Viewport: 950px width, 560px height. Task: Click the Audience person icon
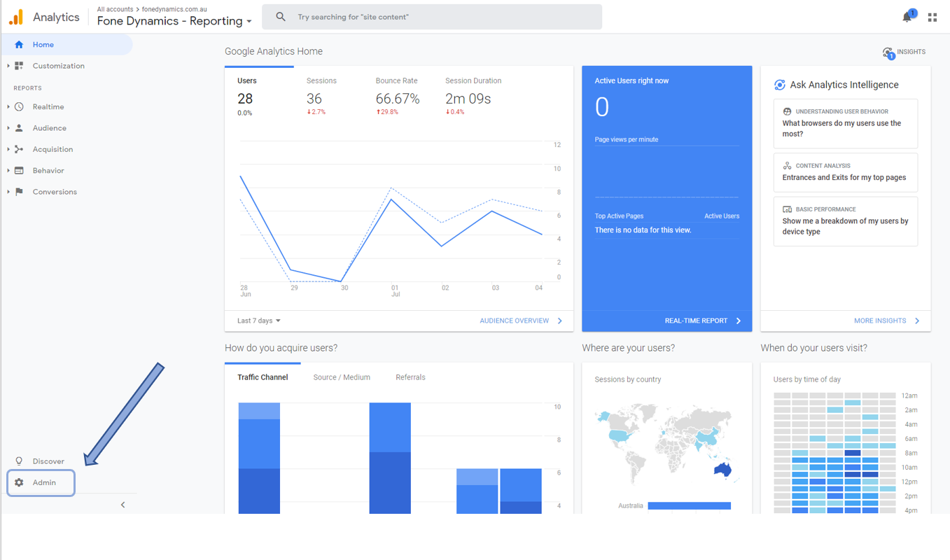pos(19,128)
